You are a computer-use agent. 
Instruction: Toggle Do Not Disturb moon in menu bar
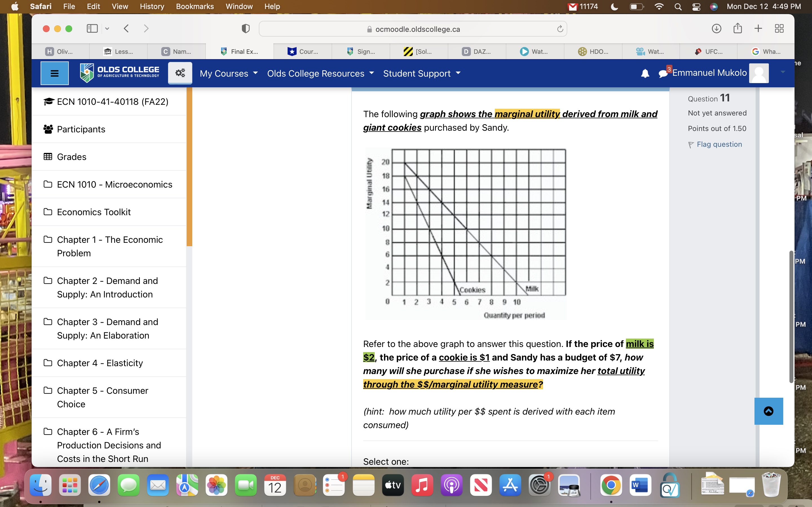point(614,6)
